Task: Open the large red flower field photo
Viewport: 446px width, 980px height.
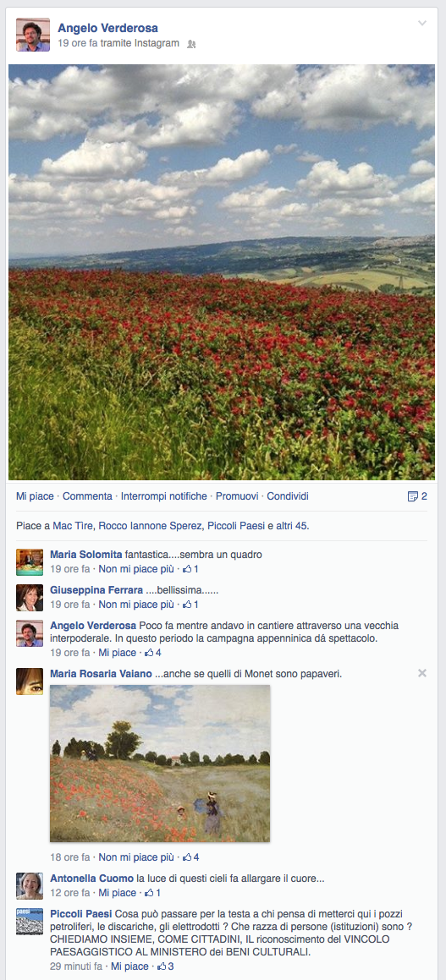Action: click(222, 272)
